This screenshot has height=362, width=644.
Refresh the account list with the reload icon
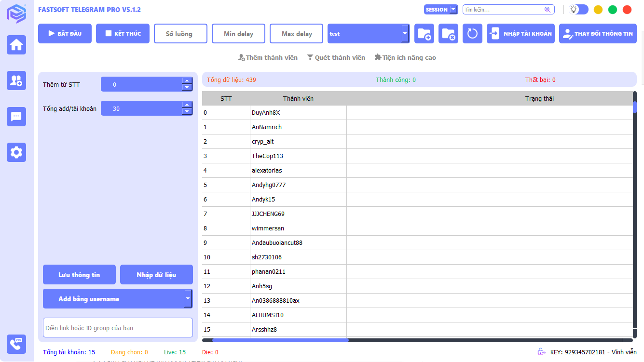point(472,33)
